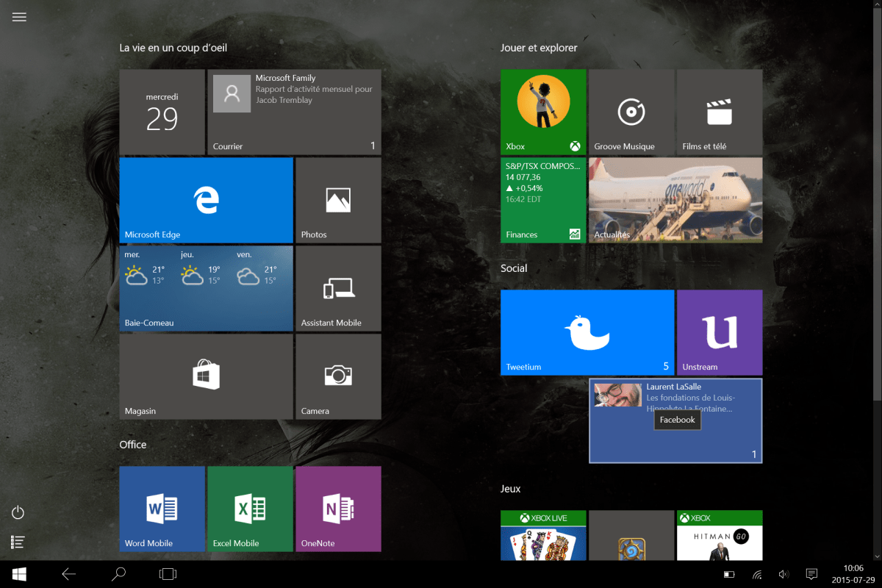Open Task View from the taskbar

click(168, 574)
